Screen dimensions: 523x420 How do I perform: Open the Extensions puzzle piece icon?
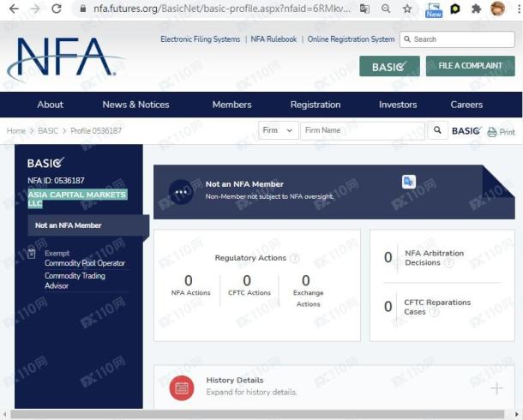pyautogui.click(x=476, y=9)
